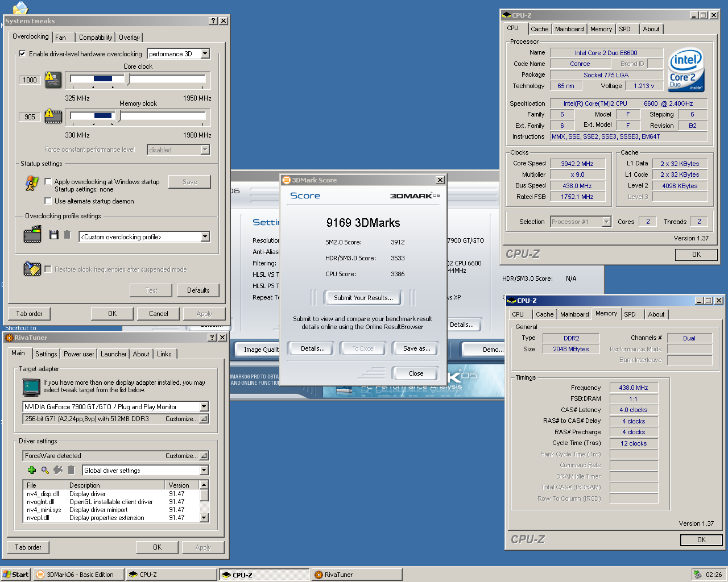
Task: Click Save as button in 3DMark Score
Action: pyautogui.click(x=416, y=348)
